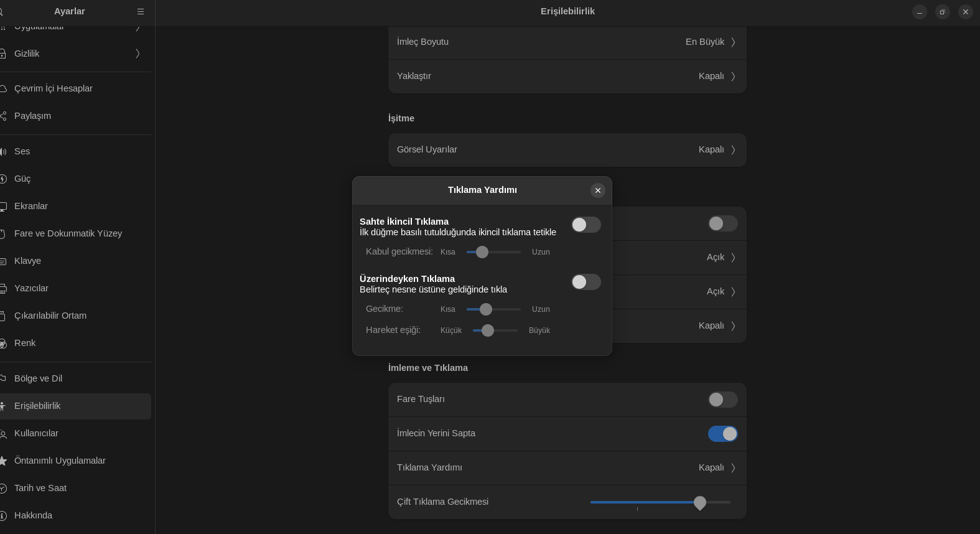Image resolution: width=980 pixels, height=534 pixels.
Task: Click the Güç power icon in sidebar
Action: click(3, 179)
